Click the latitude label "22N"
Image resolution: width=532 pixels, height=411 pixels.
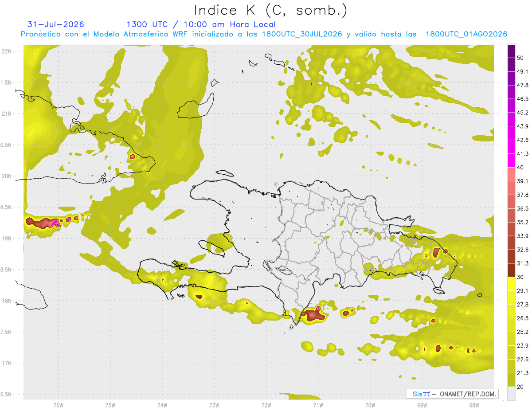coord(7,51)
